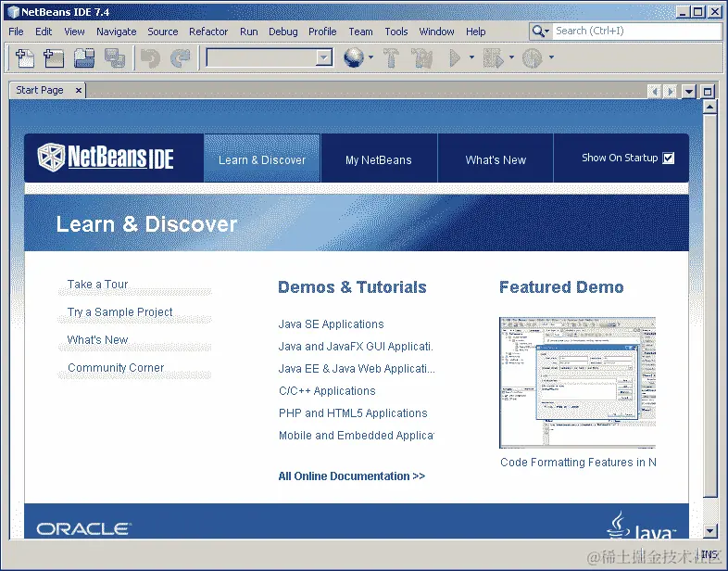
Task: Expand the Run Project dropdown arrow
Action: (x=471, y=57)
